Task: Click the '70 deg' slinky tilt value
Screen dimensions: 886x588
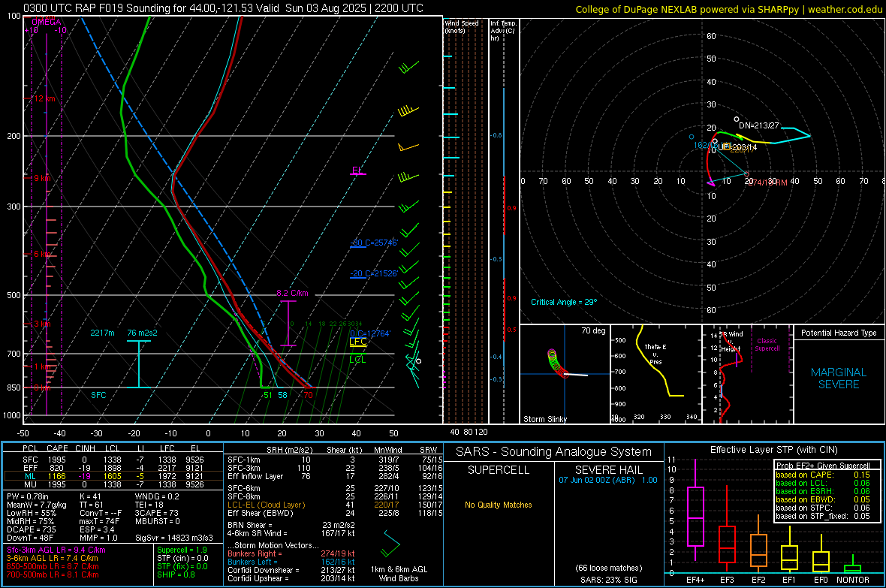Action: [x=593, y=330]
